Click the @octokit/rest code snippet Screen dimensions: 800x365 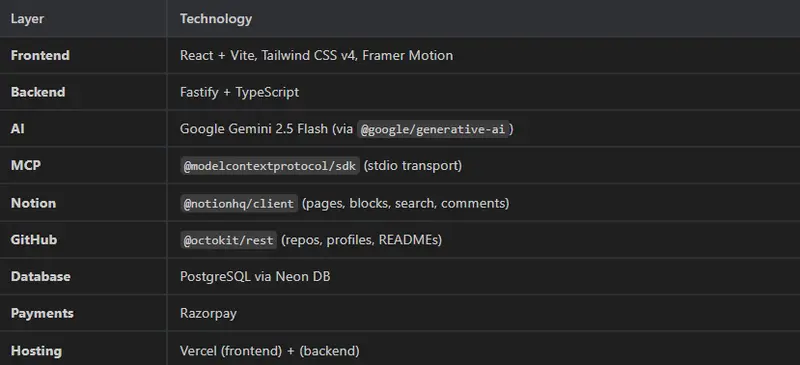[x=229, y=240]
